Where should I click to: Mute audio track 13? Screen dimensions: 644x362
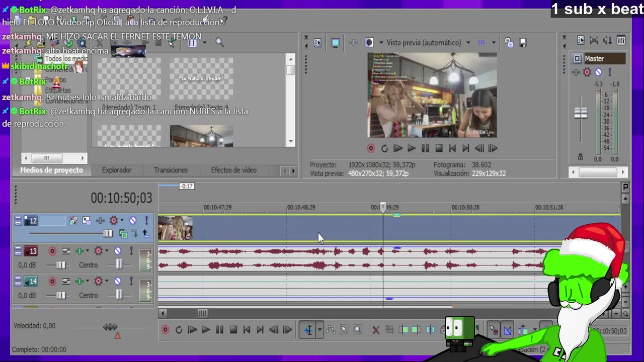point(118,251)
